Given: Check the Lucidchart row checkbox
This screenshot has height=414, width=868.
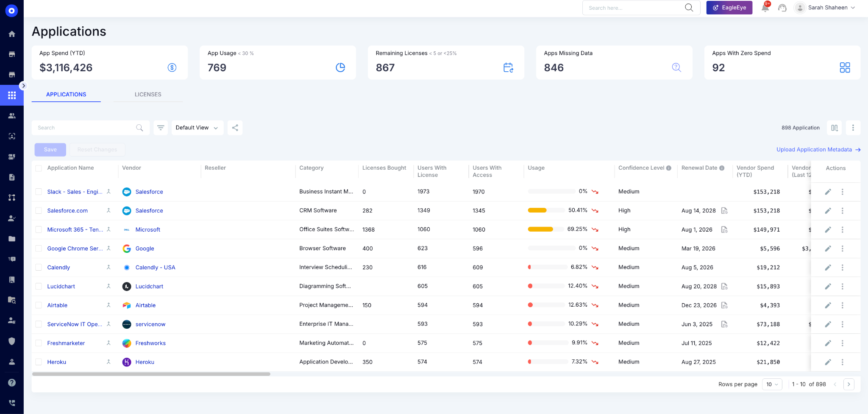Looking at the screenshot, I should (39, 286).
